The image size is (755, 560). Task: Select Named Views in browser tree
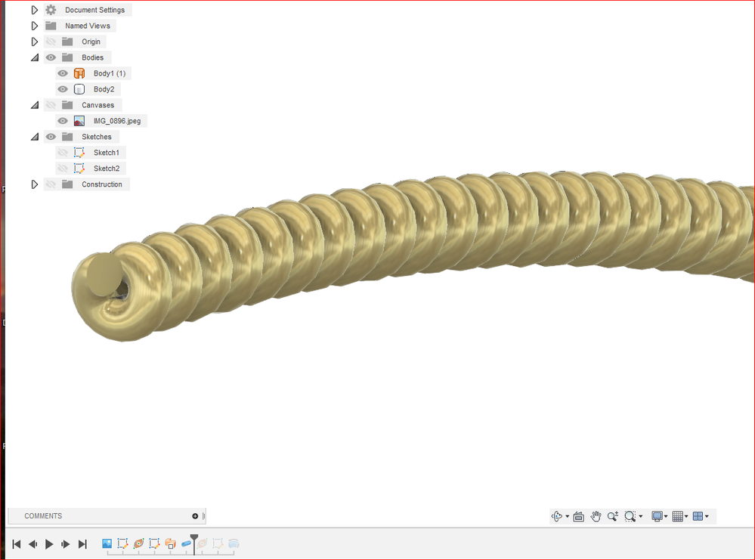click(x=88, y=26)
